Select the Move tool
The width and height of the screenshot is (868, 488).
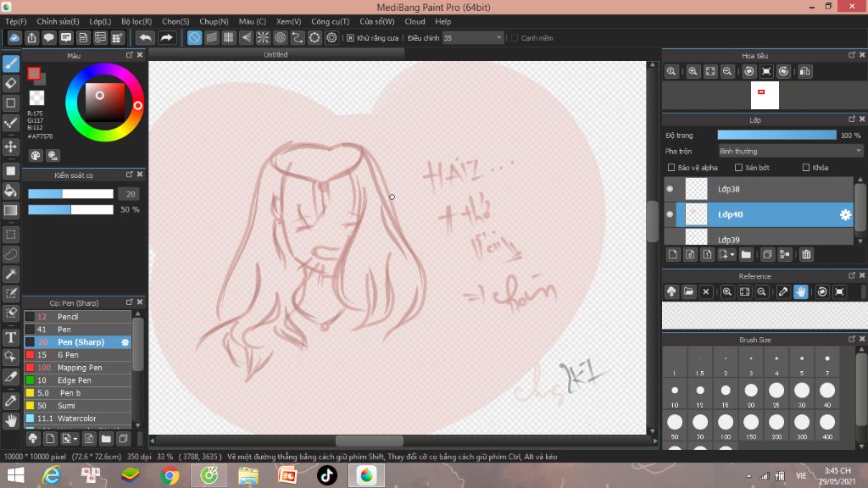[x=10, y=147]
